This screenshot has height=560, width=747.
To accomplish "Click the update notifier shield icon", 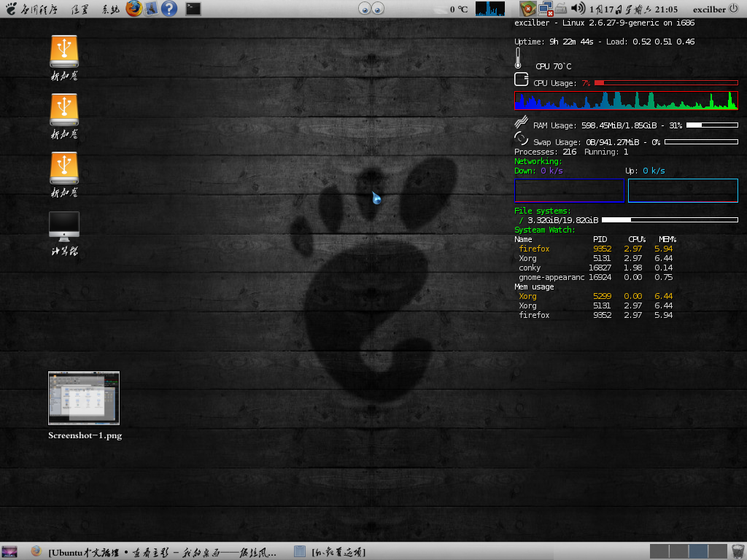I will pos(528,9).
